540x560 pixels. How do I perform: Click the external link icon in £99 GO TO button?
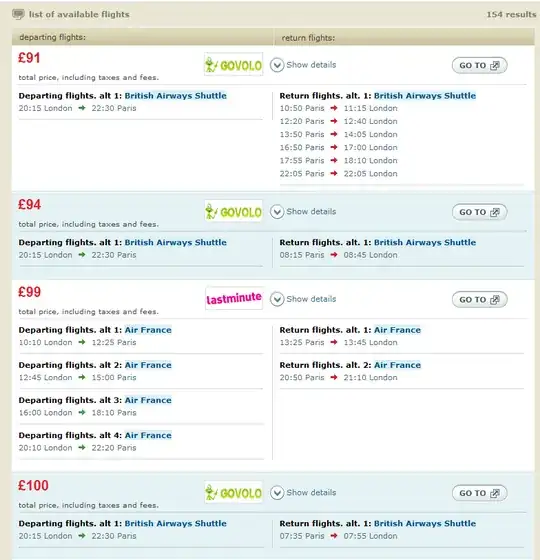tap(495, 300)
